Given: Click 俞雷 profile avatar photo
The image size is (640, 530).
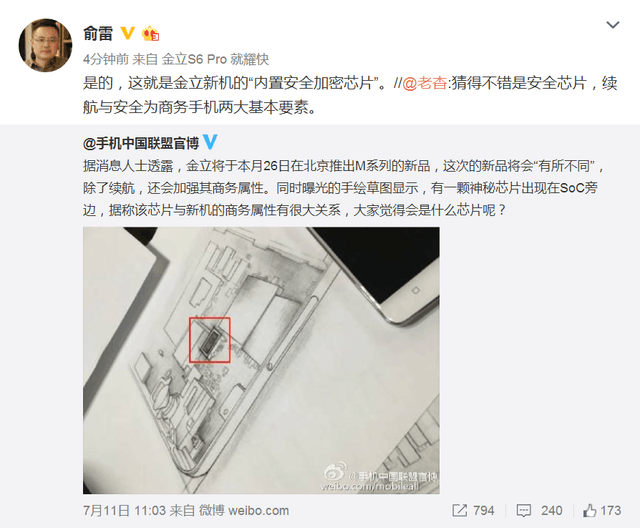Looking at the screenshot, I should point(45,45).
